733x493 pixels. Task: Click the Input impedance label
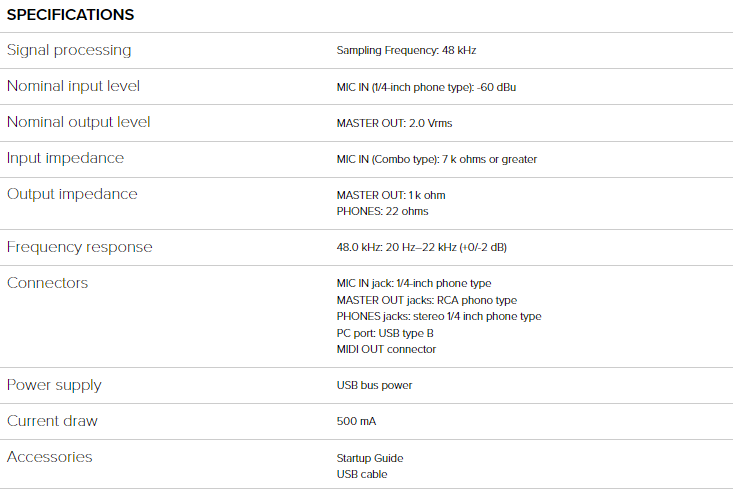tap(65, 158)
